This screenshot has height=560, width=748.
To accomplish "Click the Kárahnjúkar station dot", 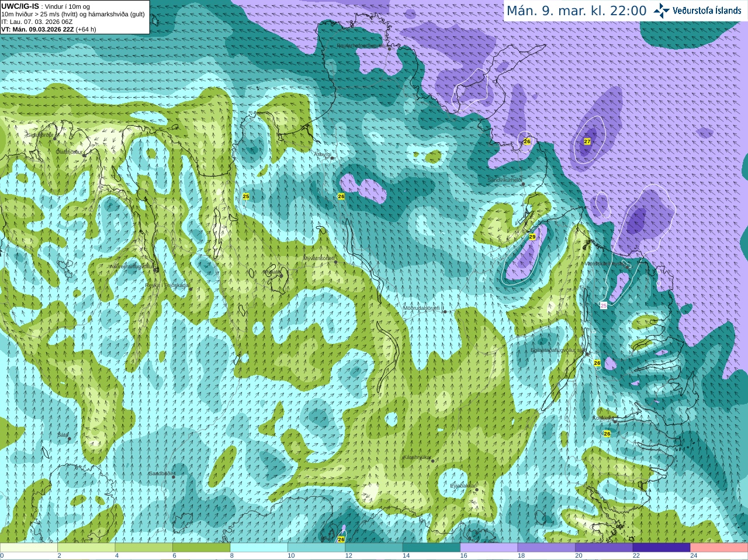I will [433, 461].
